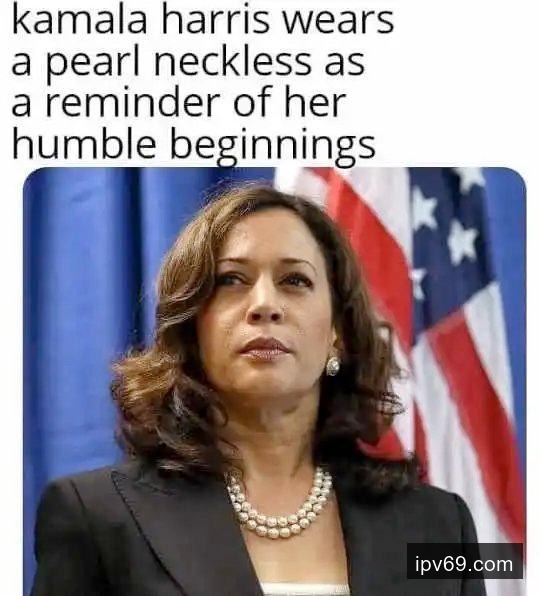Click the phrase "humble beginnings"
Image resolution: width=540 pixels, height=596 pixels.
[194, 146]
